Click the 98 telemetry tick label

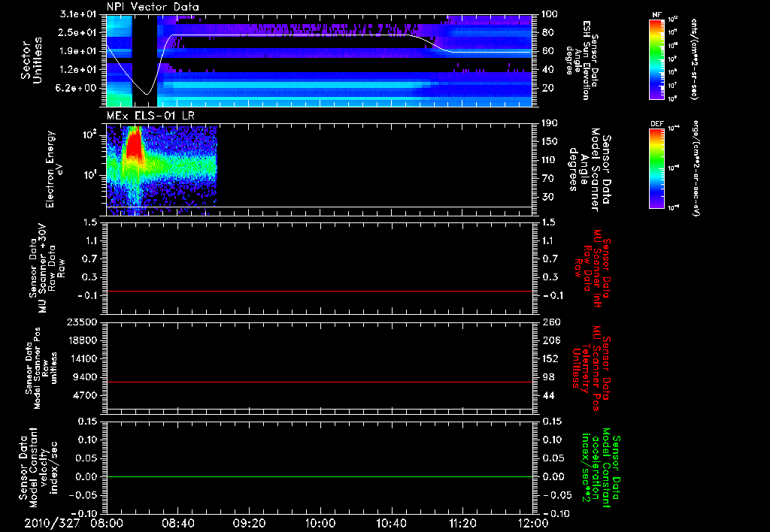547,377
